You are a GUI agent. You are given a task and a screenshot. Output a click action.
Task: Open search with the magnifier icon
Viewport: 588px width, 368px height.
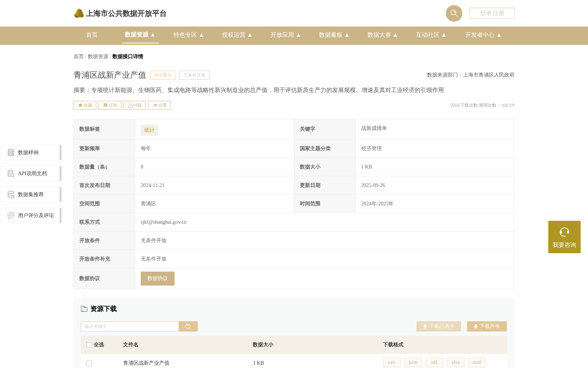454,13
